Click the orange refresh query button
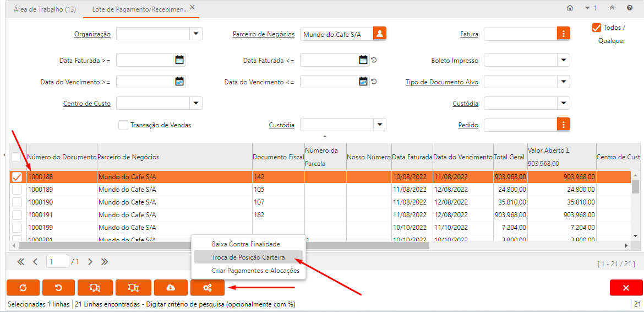The width and height of the screenshot is (644, 312). (x=23, y=287)
